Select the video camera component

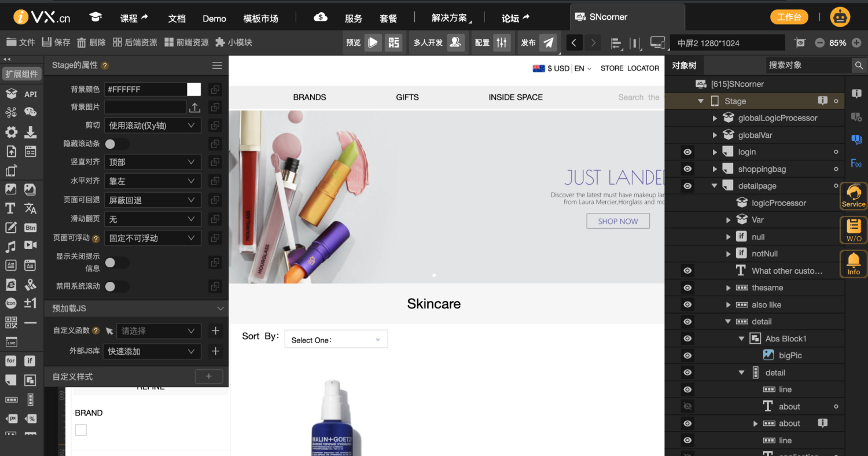click(x=31, y=246)
